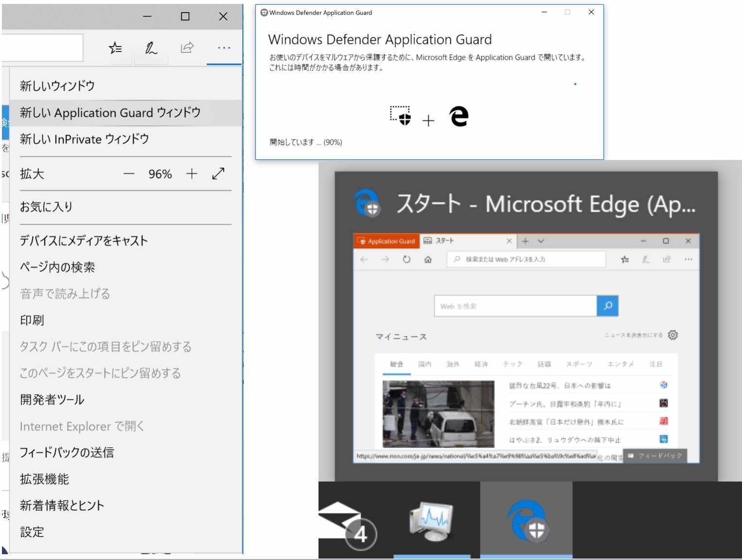Click the ellipsis menu in preview browser
Image resolution: width=742 pixels, height=560 pixels.
point(688,260)
